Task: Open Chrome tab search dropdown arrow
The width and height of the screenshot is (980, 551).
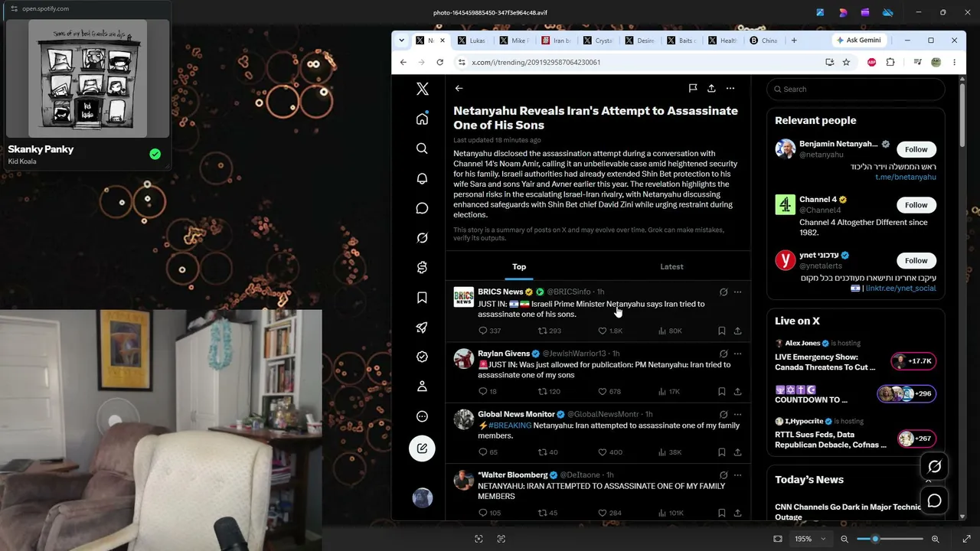Action: 401,40
